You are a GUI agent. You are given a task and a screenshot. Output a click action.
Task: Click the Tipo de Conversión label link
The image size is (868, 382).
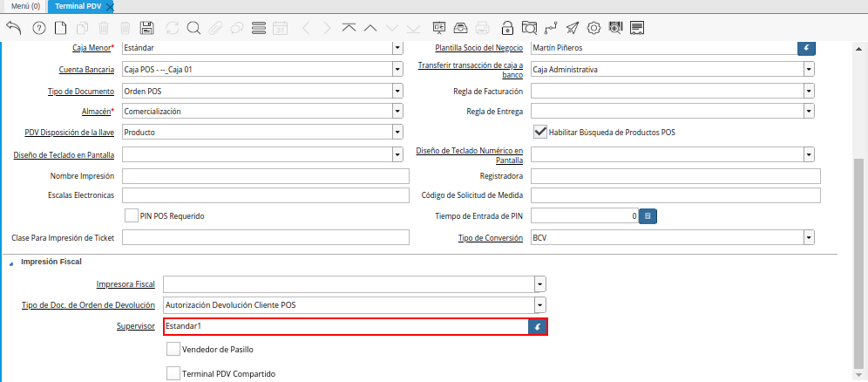pyautogui.click(x=491, y=237)
